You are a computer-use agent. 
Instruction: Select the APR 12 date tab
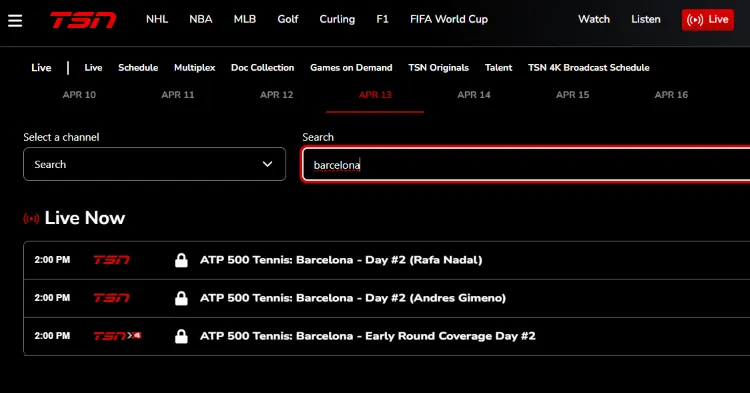tap(276, 95)
